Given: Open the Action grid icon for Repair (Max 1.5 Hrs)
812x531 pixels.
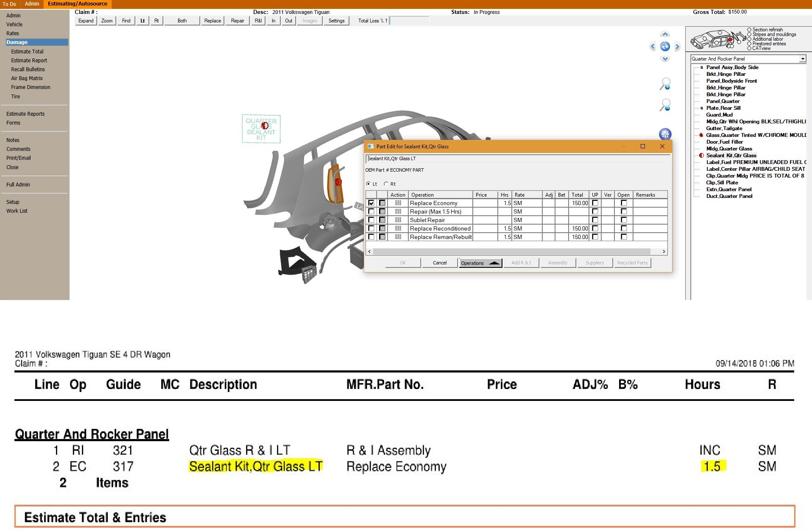Looking at the screenshot, I should [398, 211].
